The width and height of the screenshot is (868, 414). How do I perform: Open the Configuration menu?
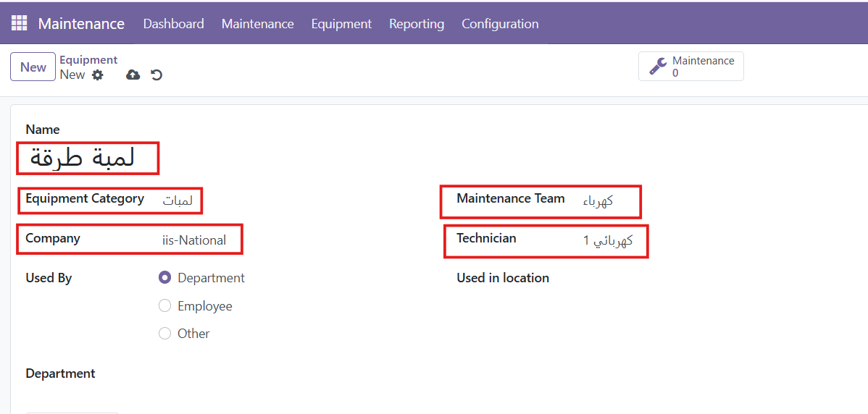(x=500, y=24)
